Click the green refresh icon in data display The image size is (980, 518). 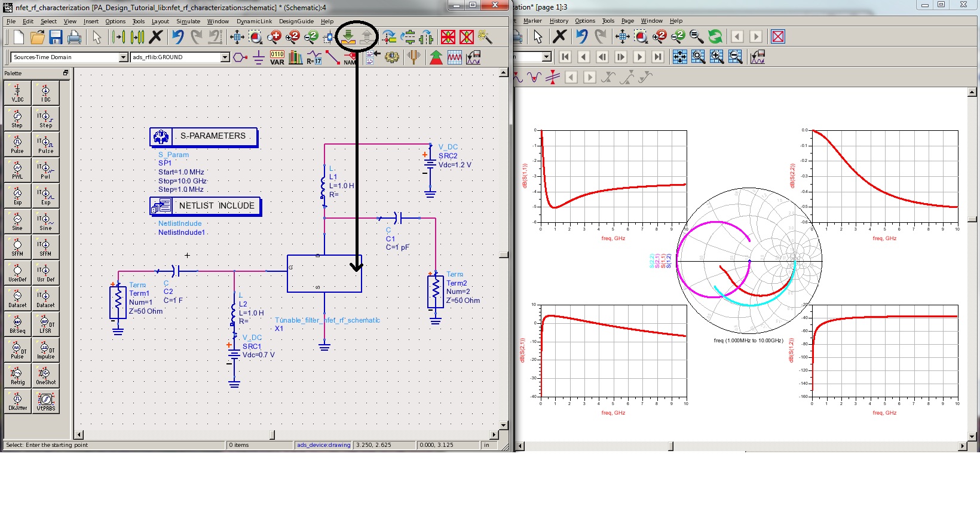715,37
